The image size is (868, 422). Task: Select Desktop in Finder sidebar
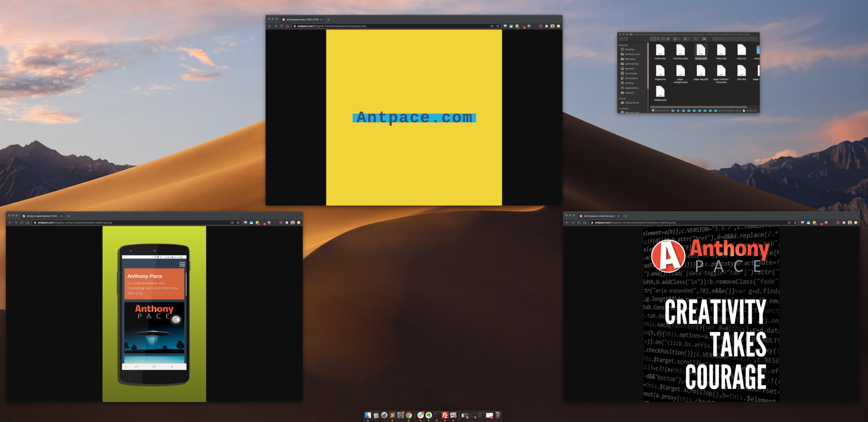click(x=629, y=49)
